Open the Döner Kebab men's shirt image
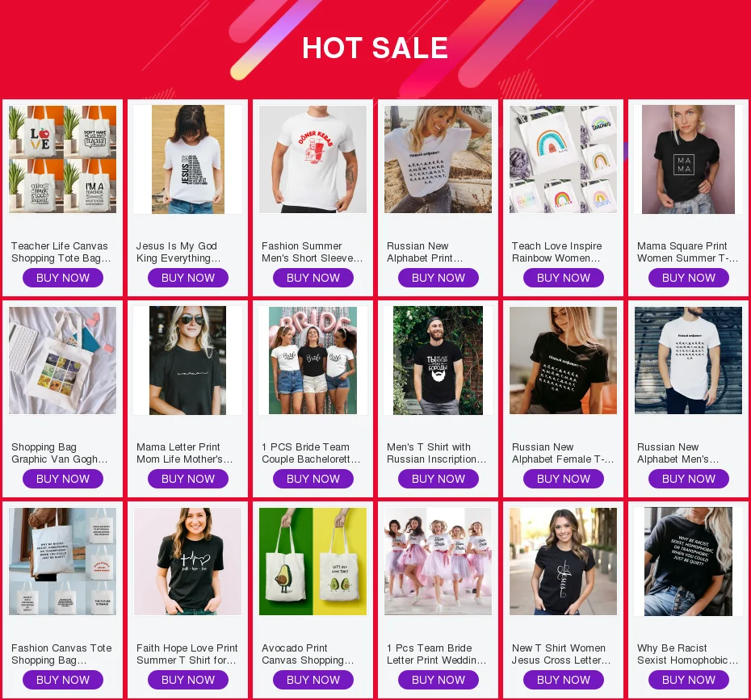Image resolution: width=751 pixels, height=700 pixels. [x=313, y=159]
